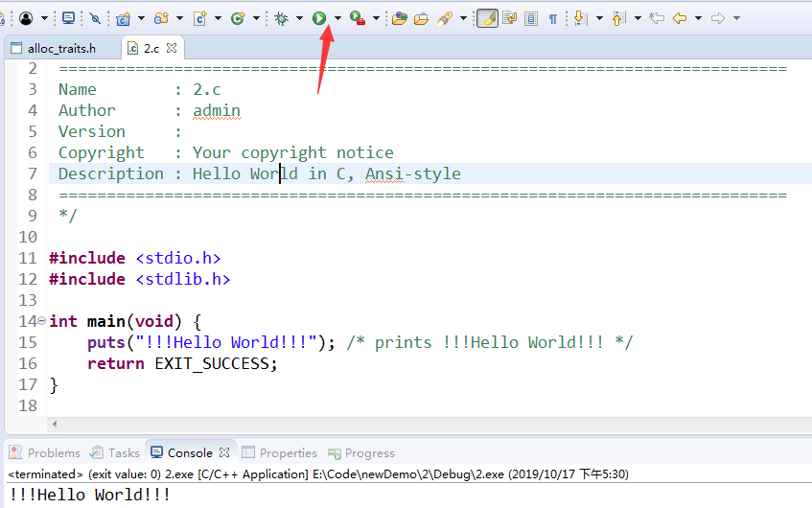This screenshot has height=508, width=812.
Task: Click the 'int main(void) {' line
Action: [x=126, y=321]
